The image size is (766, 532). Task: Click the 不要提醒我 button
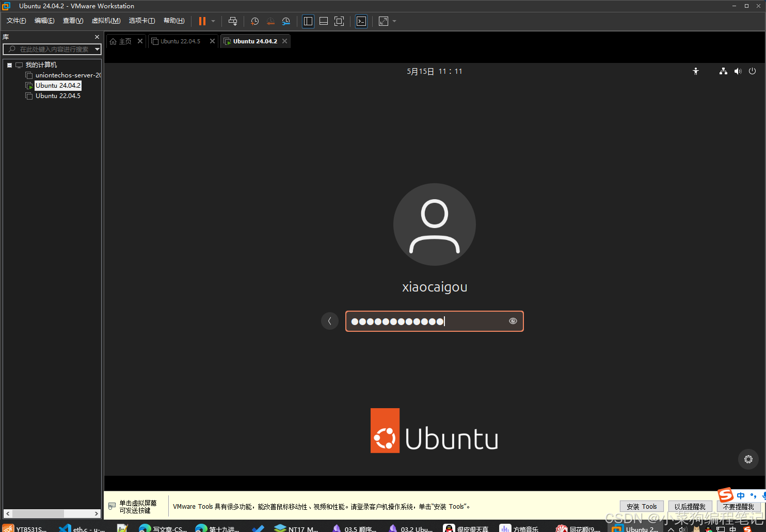click(739, 507)
